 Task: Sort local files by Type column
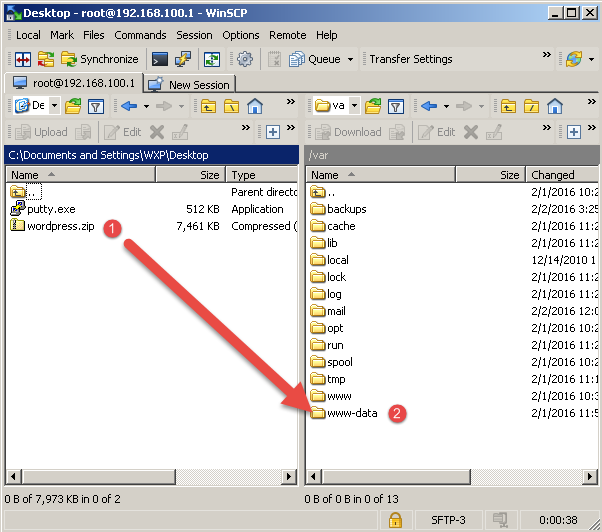262,175
